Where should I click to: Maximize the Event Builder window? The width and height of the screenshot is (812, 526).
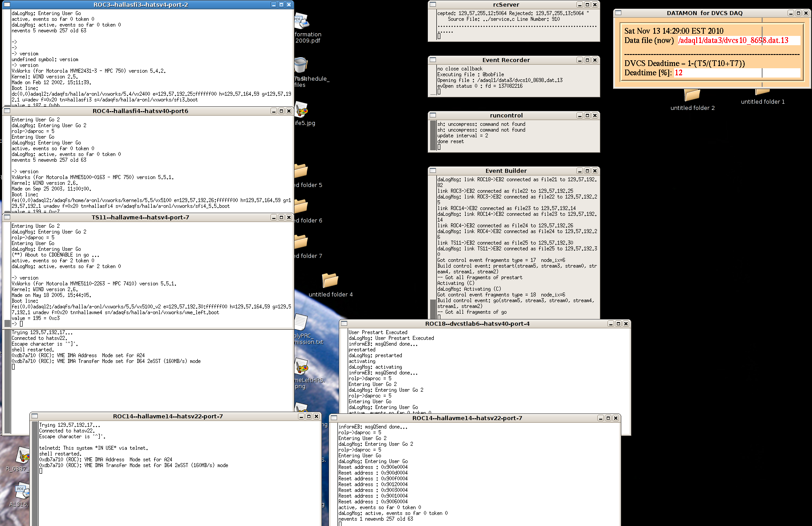point(587,171)
